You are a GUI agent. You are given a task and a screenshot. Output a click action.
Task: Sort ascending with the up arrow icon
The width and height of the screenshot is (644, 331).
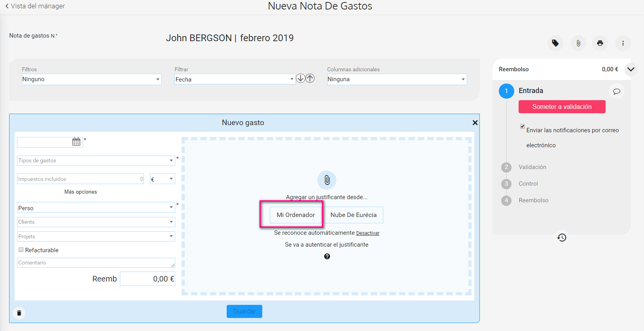(310, 78)
